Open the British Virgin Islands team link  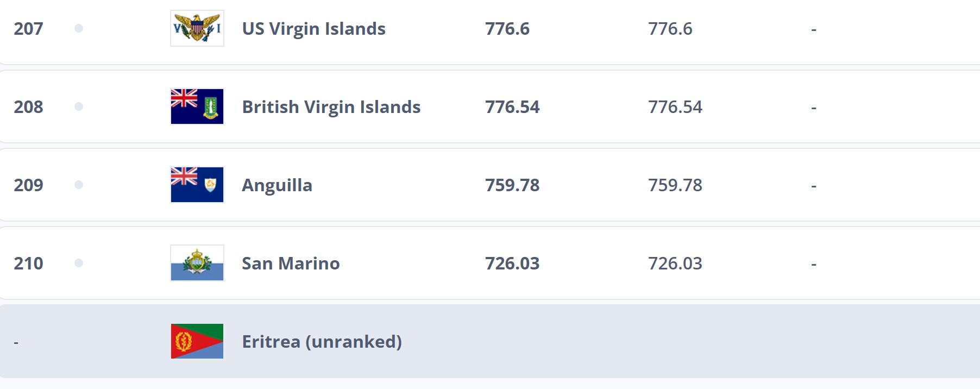(x=331, y=106)
